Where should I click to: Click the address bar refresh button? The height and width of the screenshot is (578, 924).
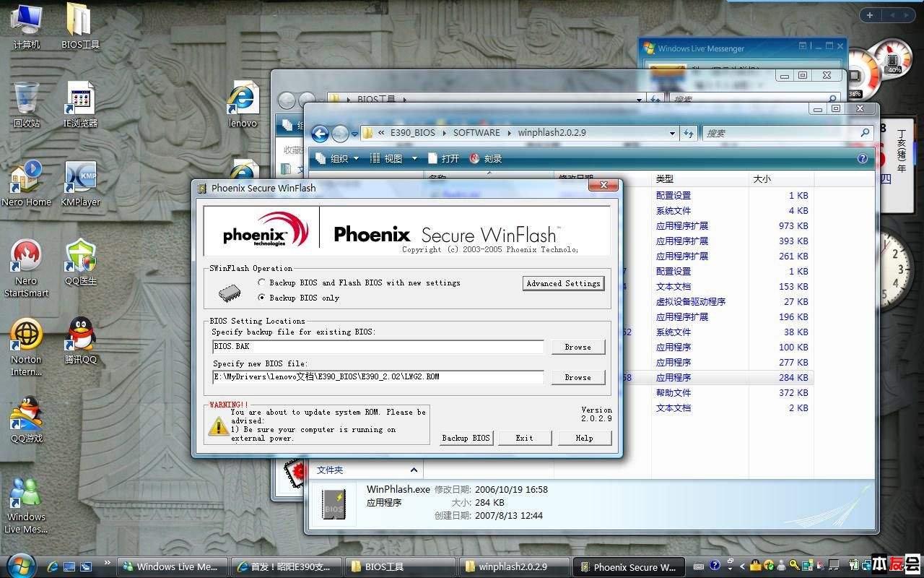click(689, 133)
